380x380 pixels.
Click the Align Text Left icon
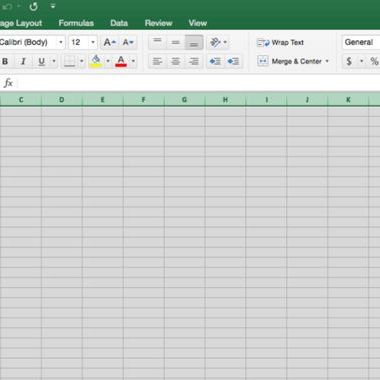157,61
